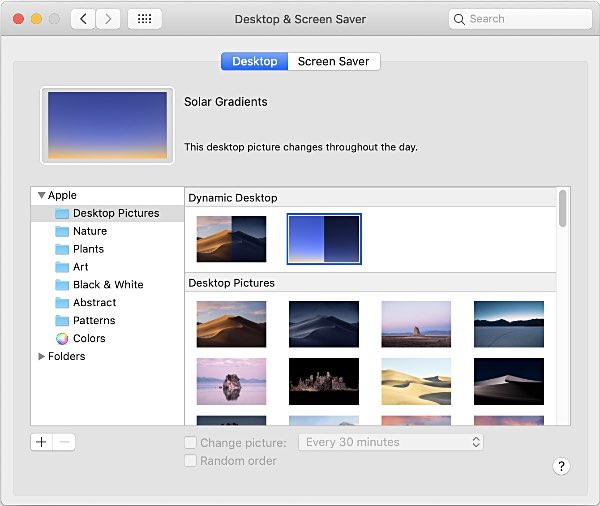Enable the Change picture checkbox
The height and width of the screenshot is (506, 600).
(190, 442)
